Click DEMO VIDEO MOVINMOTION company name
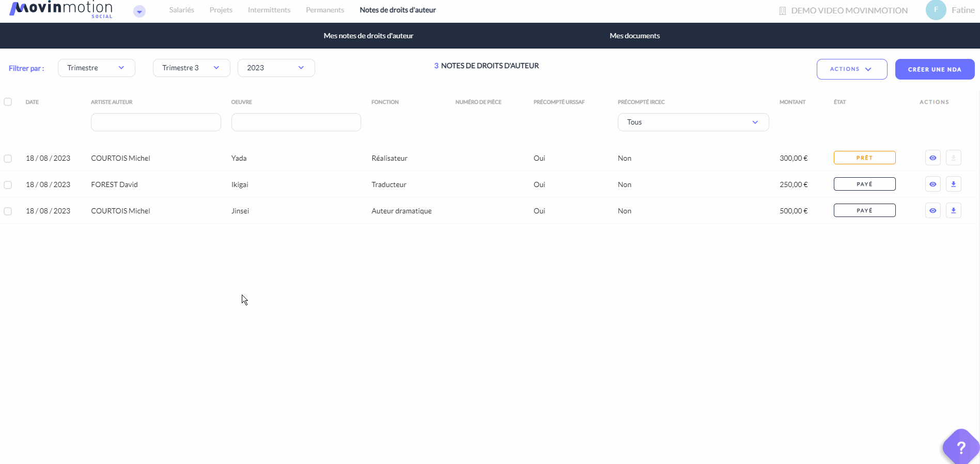 (849, 10)
